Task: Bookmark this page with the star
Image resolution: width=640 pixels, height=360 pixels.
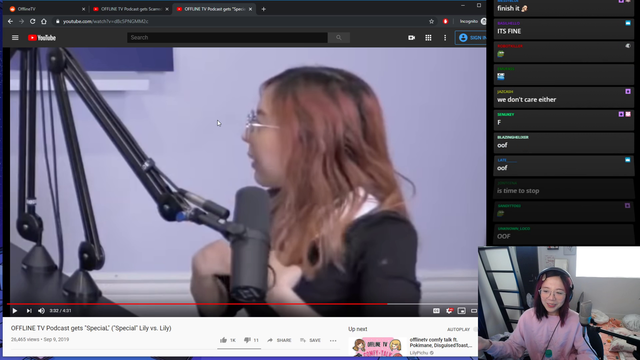Action: (431, 21)
